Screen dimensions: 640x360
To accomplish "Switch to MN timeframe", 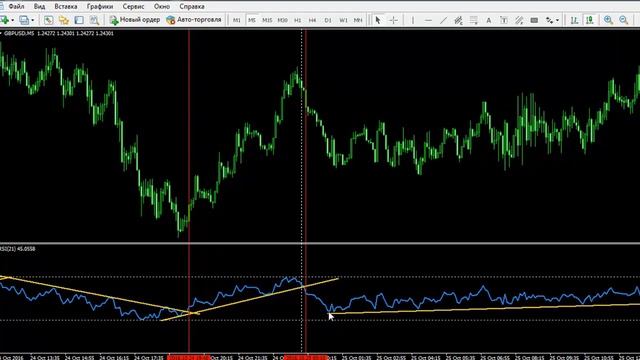I will click(358, 20).
